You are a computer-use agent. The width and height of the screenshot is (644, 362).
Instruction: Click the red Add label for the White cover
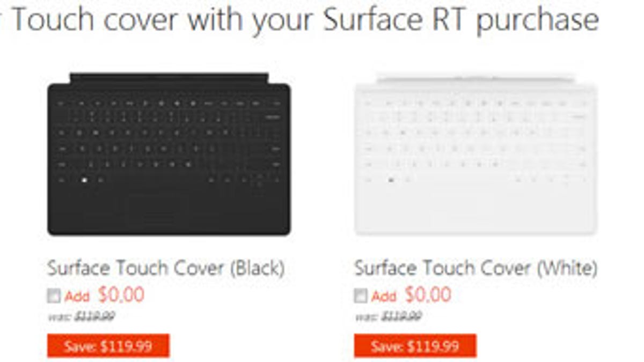point(384,296)
